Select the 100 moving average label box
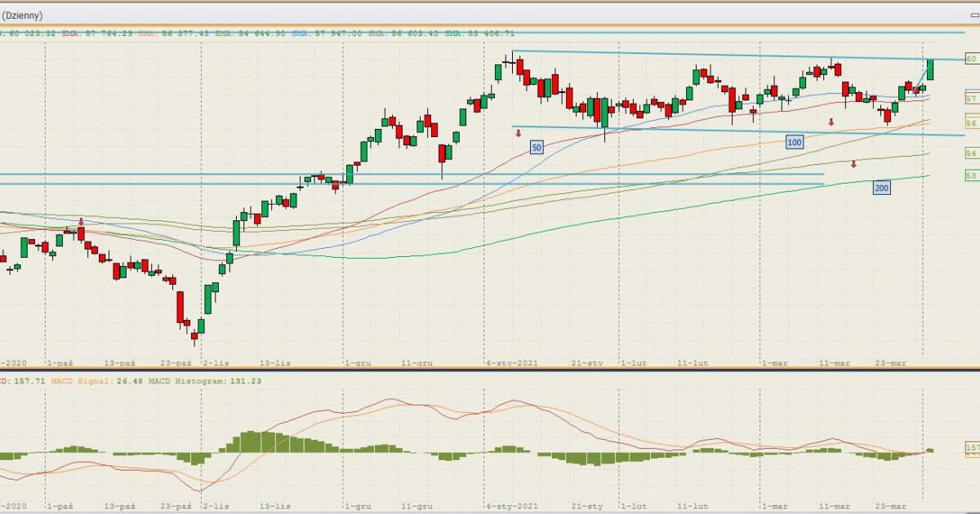This screenshot has height=514, width=980. click(794, 142)
